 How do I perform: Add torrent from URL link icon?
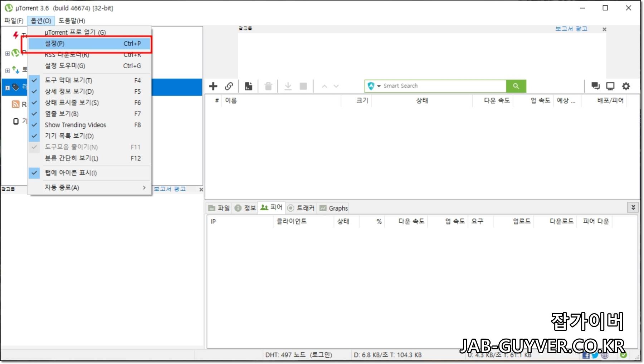229,86
